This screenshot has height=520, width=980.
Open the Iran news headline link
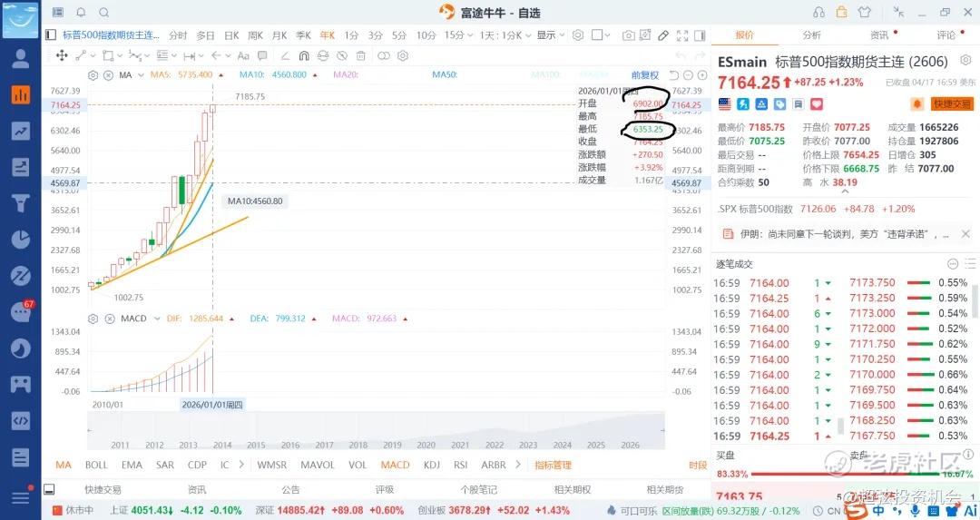click(845, 234)
